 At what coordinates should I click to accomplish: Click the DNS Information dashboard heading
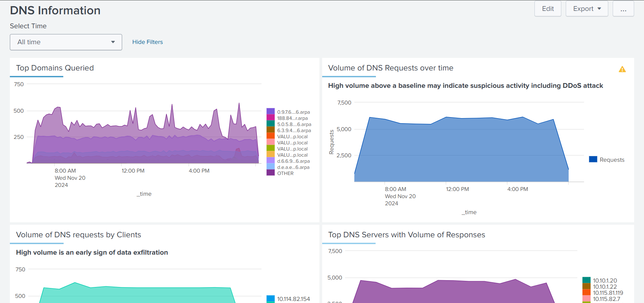point(55,10)
